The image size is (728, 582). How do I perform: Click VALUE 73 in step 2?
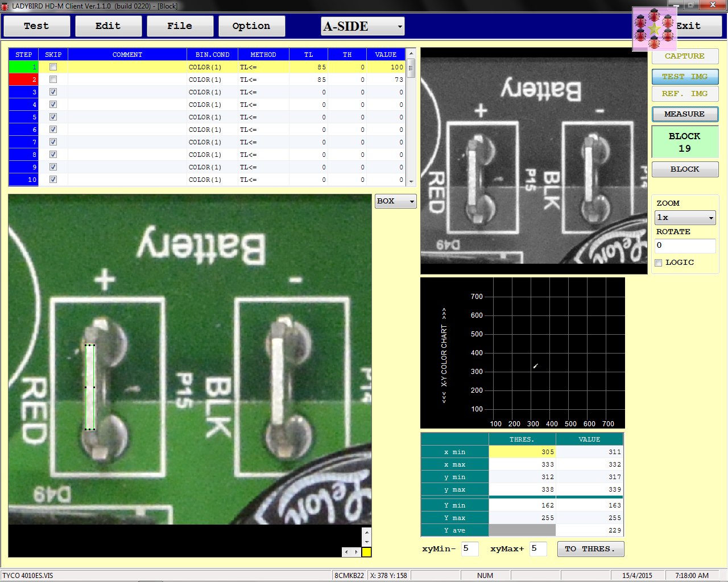tap(386, 80)
